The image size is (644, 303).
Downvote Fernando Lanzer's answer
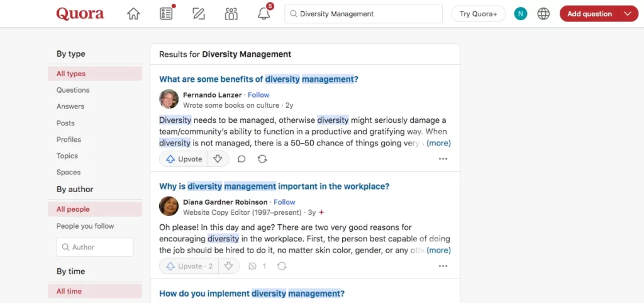click(218, 159)
